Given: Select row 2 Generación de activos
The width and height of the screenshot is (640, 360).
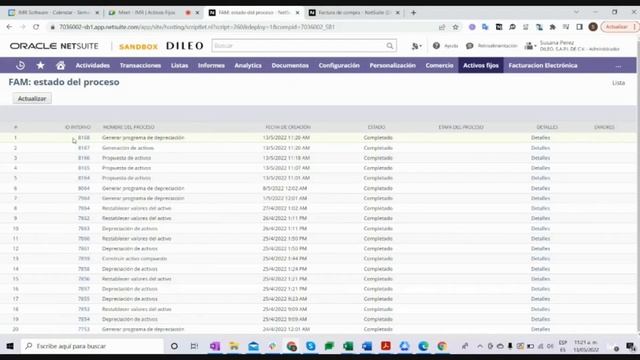Looking at the screenshot, I should [128, 148].
